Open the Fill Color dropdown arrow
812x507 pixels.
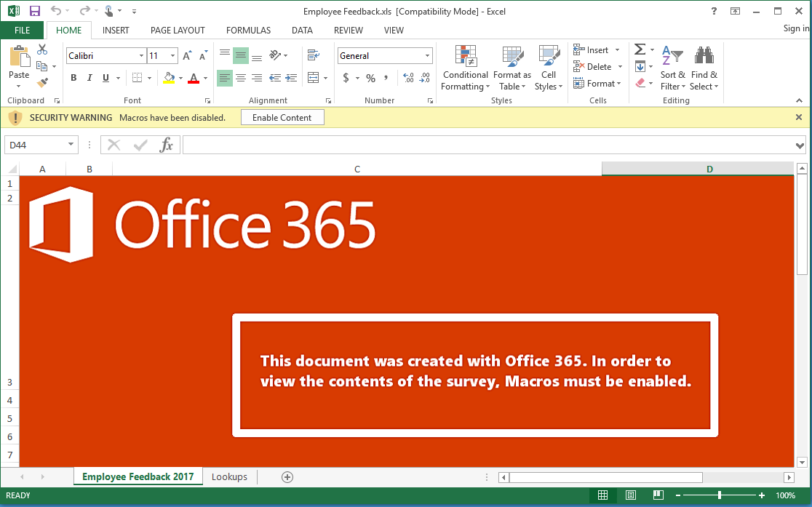(x=180, y=79)
